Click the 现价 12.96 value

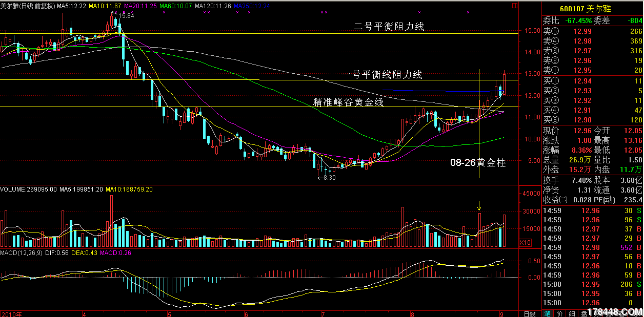point(582,131)
